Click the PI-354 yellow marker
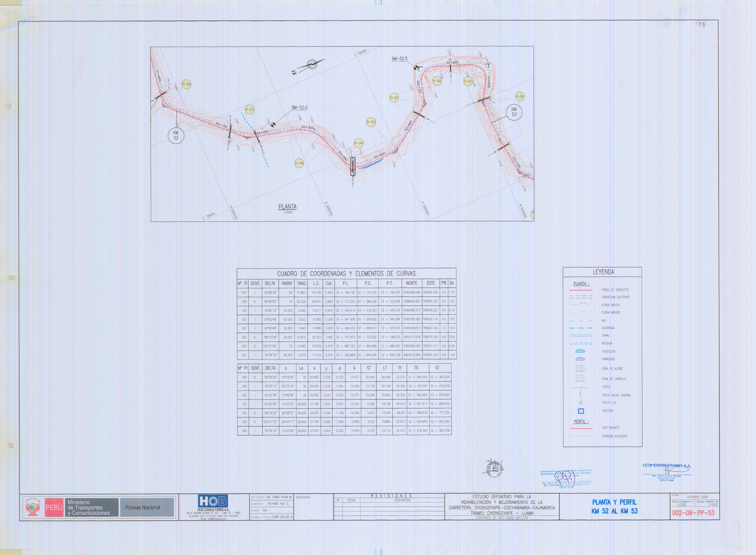 [x=520, y=96]
